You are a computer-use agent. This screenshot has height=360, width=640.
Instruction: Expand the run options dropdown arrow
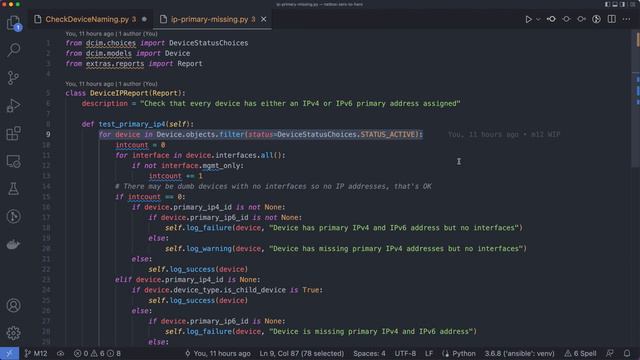538,19
